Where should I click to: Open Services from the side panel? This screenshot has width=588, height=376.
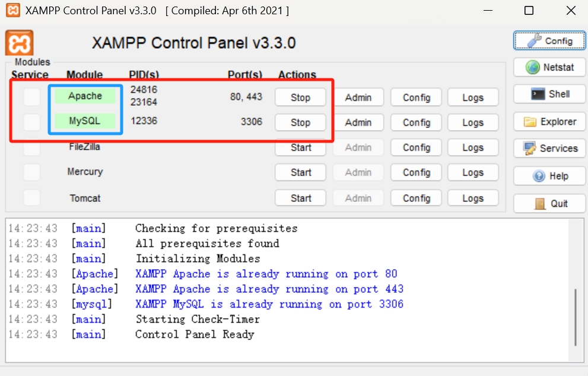(x=549, y=148)
